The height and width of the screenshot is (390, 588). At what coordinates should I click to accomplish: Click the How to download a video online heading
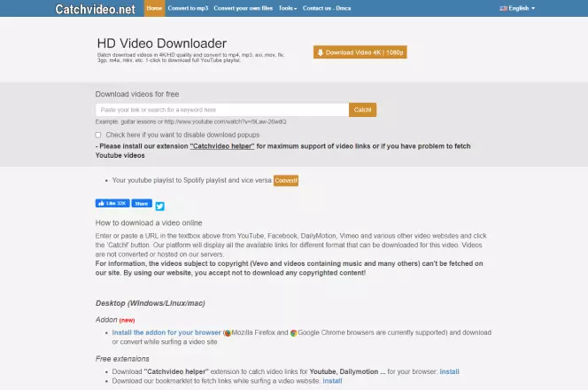pos(149,223)
